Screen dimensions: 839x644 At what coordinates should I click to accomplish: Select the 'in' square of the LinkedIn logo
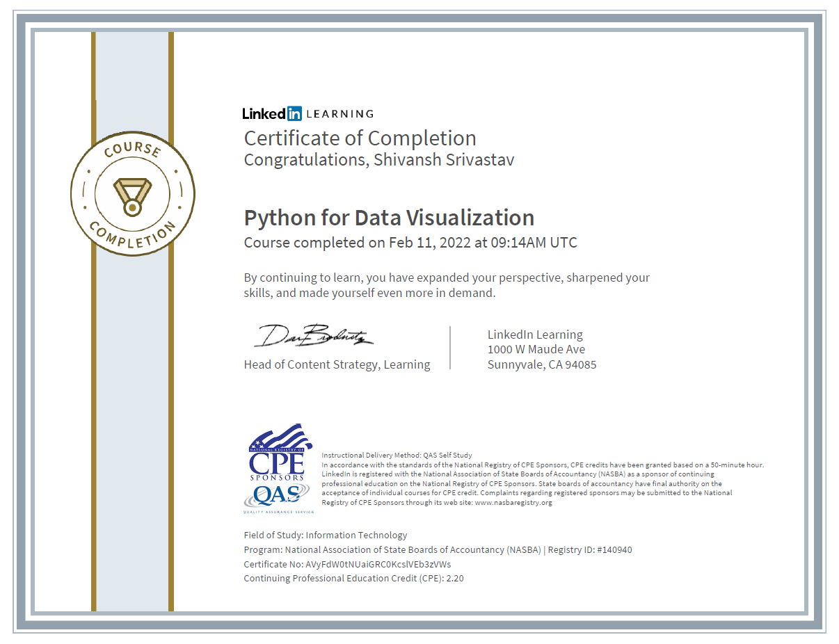296,113
